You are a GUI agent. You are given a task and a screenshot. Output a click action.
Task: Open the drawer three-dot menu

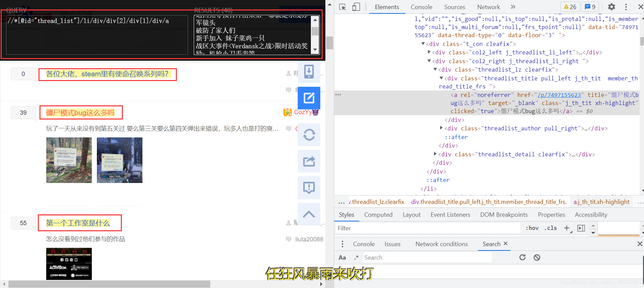(x=343, y=244)
